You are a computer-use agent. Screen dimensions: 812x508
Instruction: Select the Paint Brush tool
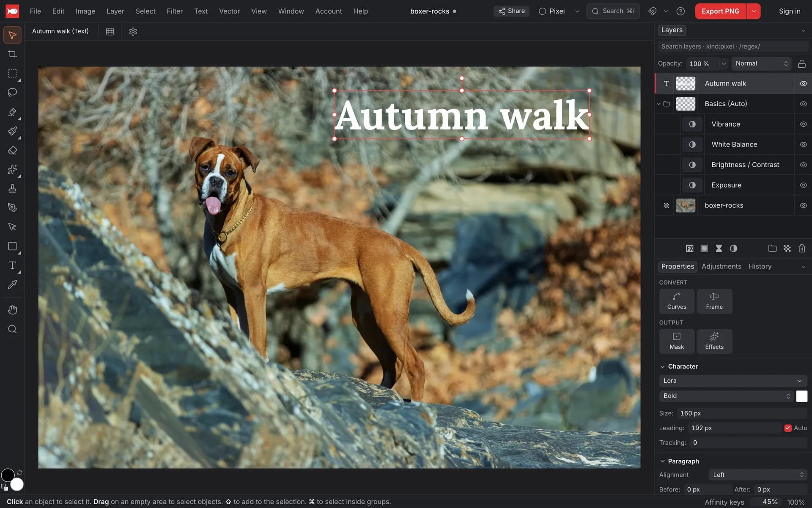pos(12,131)
